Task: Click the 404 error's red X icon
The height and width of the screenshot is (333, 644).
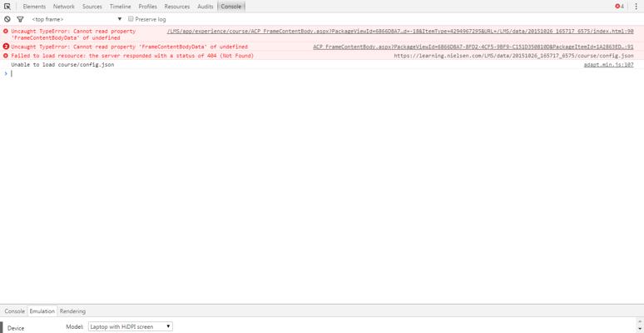Action: tap(6, 56)
